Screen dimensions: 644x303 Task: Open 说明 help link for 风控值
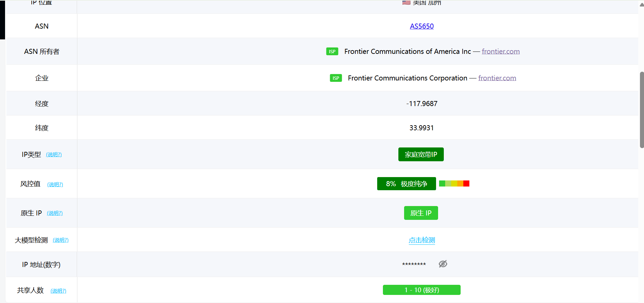[x=55, y=184]
